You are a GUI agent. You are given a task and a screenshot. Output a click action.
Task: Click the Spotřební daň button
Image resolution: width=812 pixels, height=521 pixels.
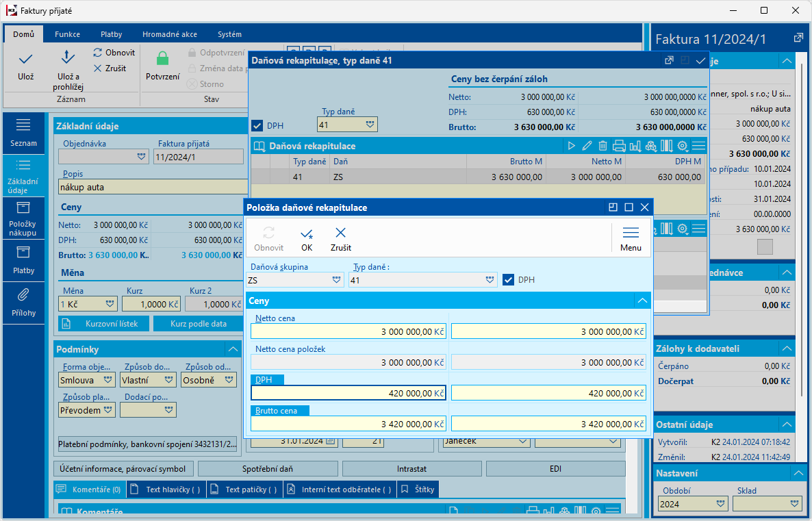[268, 469]
